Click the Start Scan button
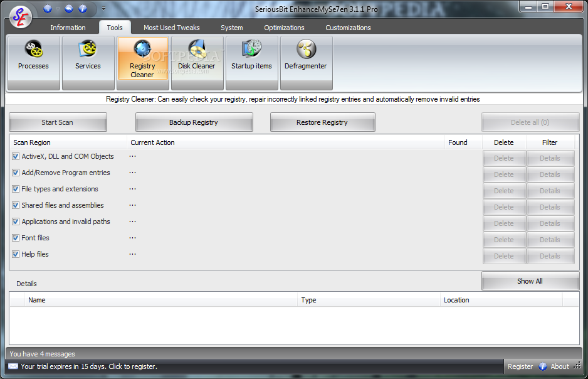Image resolution: width=588 pixels, height=379 pixels. click(58, 122)
